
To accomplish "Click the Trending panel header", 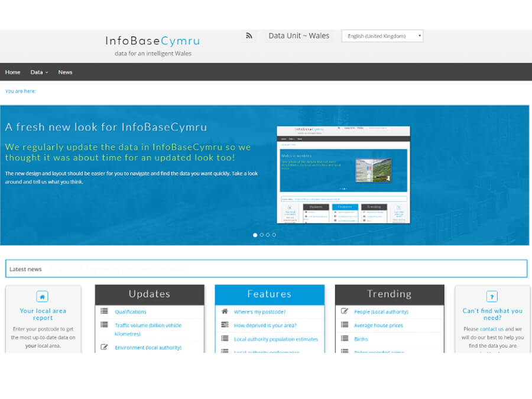I will [x=390, y=294].
